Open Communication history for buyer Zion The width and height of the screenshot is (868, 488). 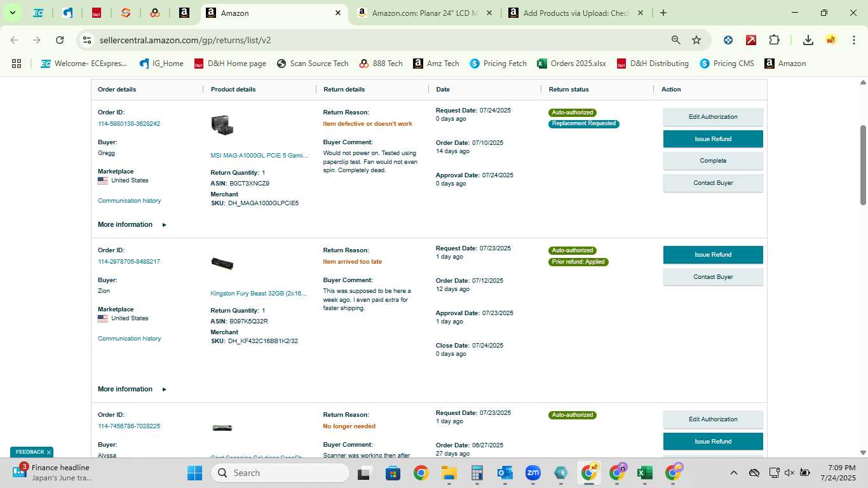(130, 339)
